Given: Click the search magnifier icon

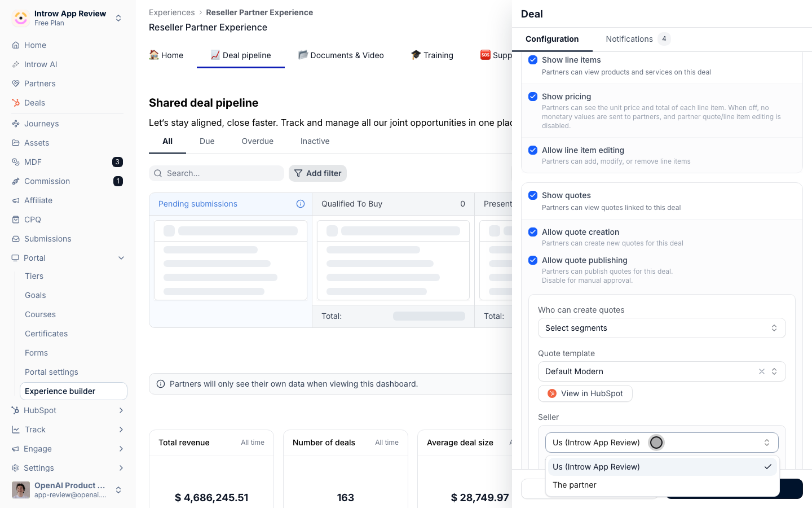Looking at the screenshot, I should pyautogui.click(x=158, y=173).
